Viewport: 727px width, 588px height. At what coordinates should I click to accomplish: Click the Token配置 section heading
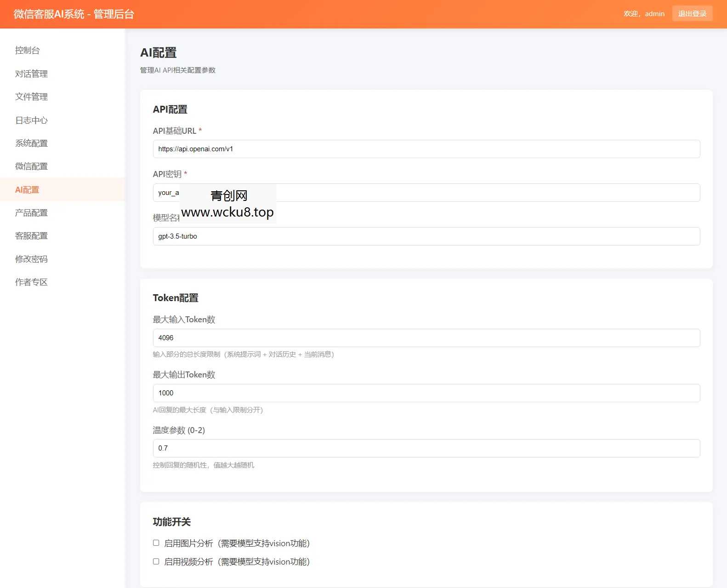pos(176,298)
